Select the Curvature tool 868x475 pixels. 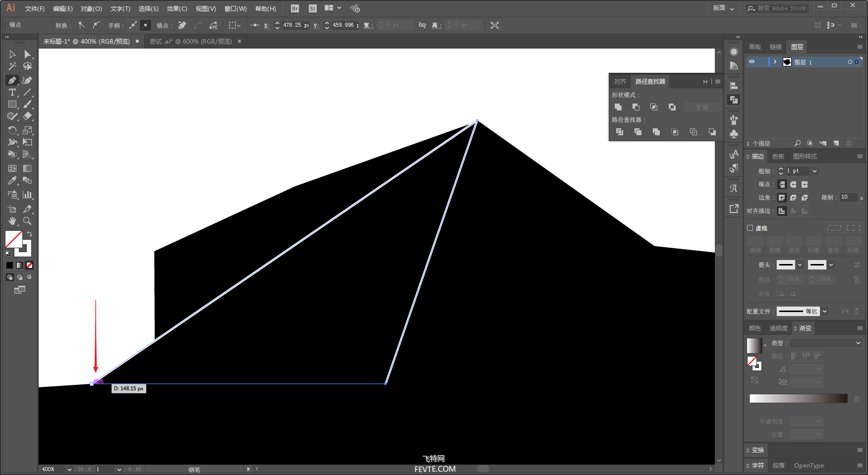point(27,80)
